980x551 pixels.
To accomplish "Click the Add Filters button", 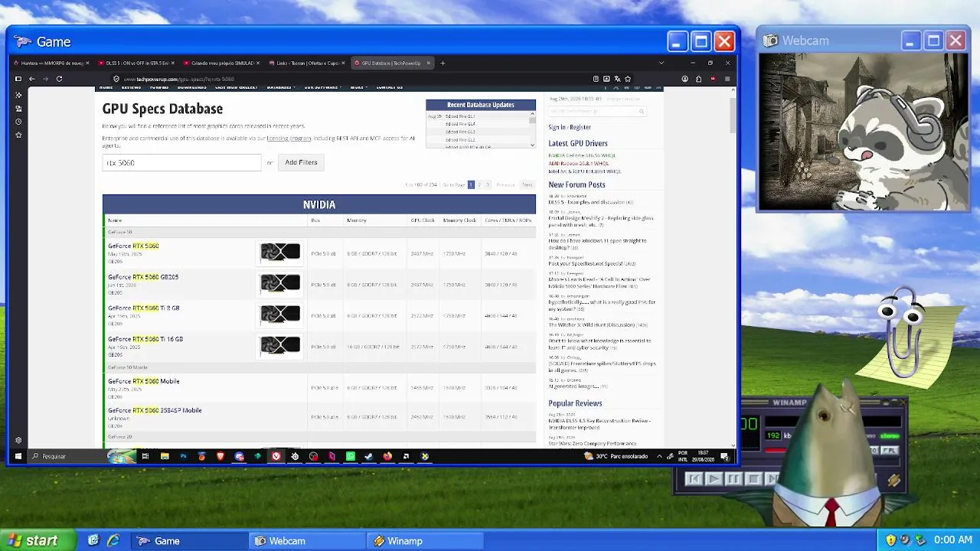I will (x=301, y=162).
